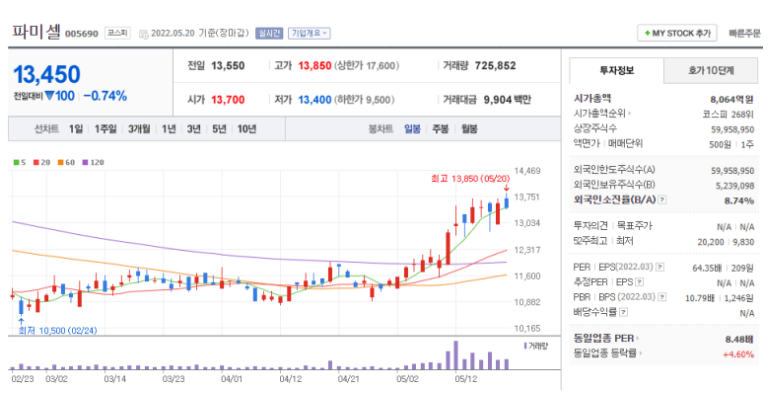Viewport: 780px width, 393px height.
Task: Open the 기업개요 dropdown
Action: click(309, 33)
